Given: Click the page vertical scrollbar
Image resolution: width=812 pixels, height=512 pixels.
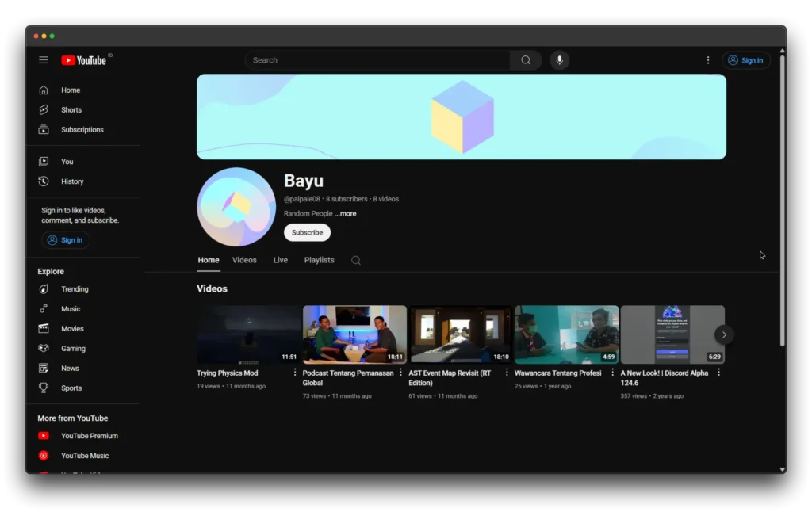Looking at the screenshot, I should tap(783, 199).
